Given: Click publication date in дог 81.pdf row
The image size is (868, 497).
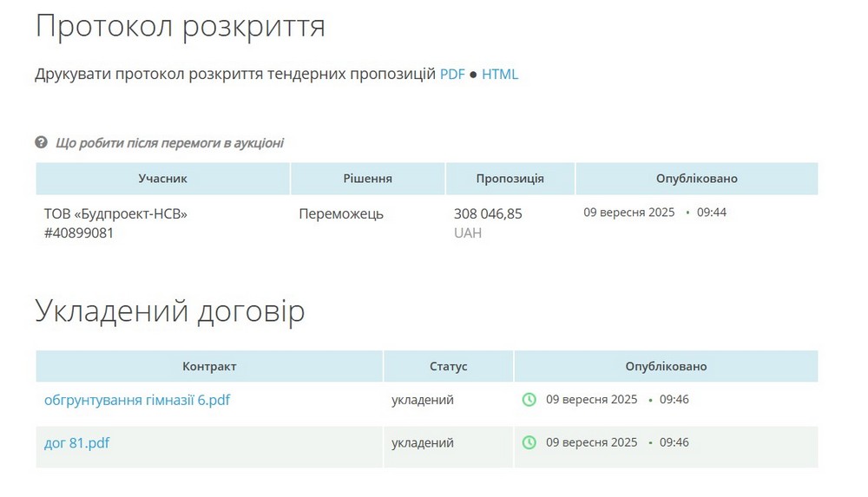Looking at the screenshot, I should coord(591,442).
